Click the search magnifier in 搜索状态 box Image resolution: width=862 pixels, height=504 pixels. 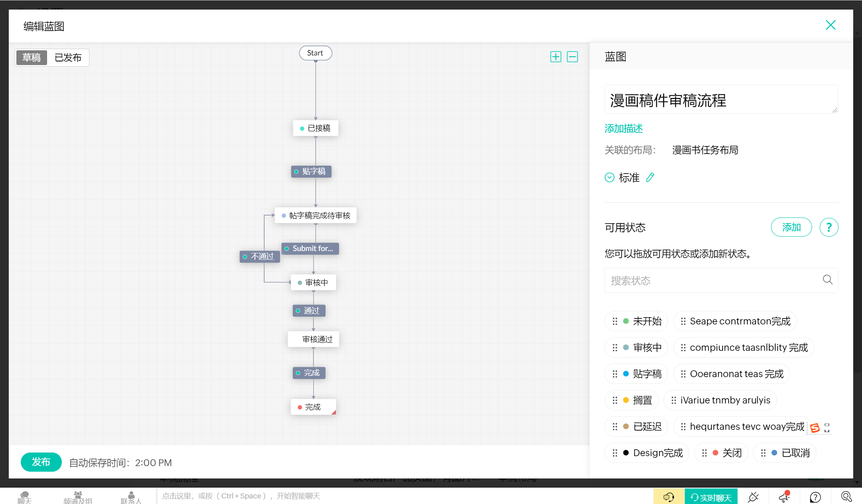827,280
